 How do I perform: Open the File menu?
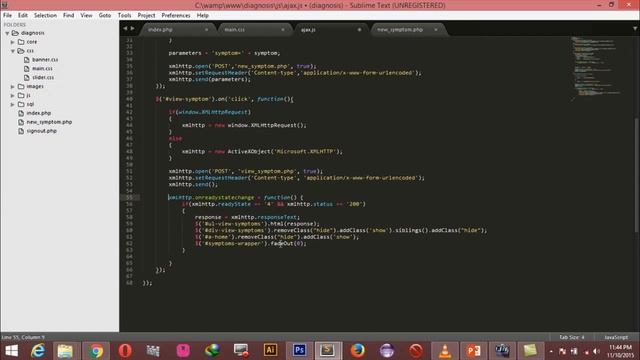[x=7, y=15]
